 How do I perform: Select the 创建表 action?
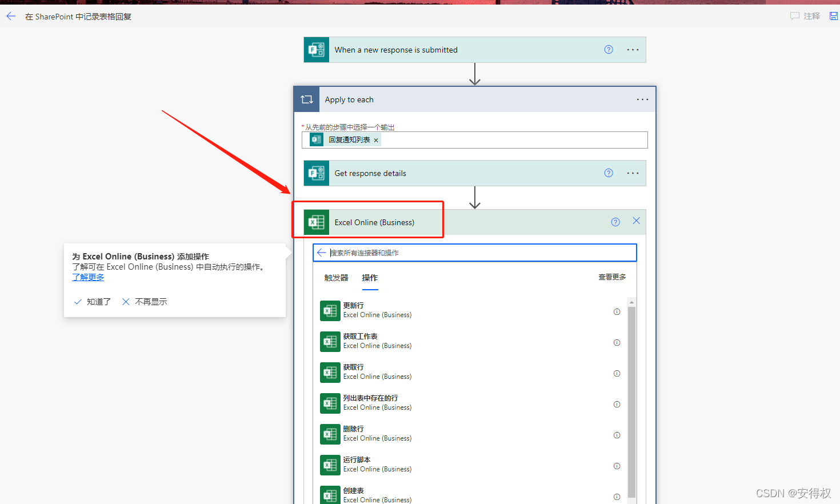tap(470, 494)
